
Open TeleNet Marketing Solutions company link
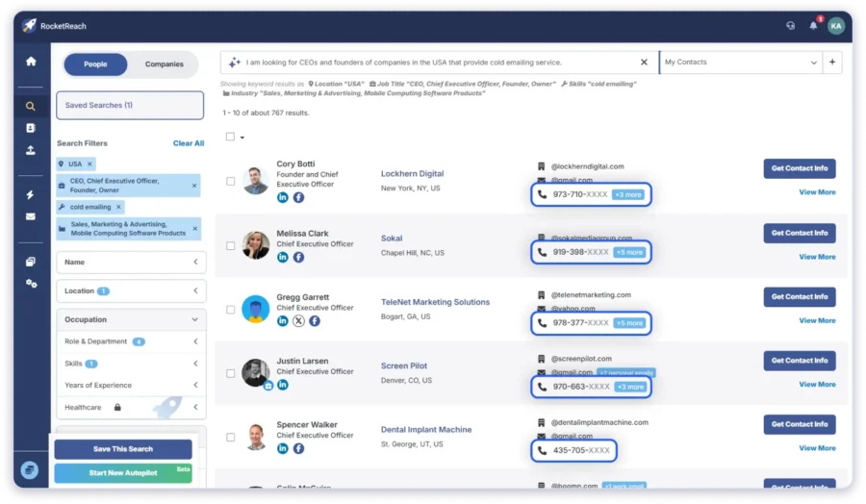[435, 302]
